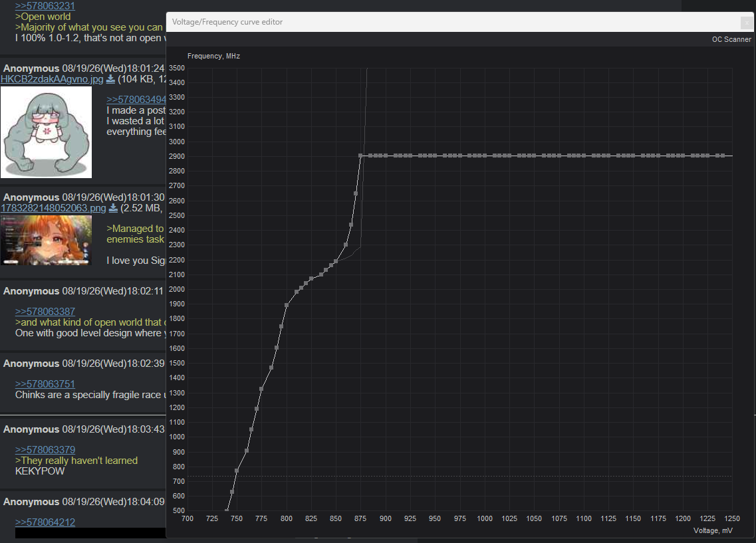The width and height of the screenshot is (756, 543).
Task: Click the 3500 frequency axis value
Action: click(176, 68)
